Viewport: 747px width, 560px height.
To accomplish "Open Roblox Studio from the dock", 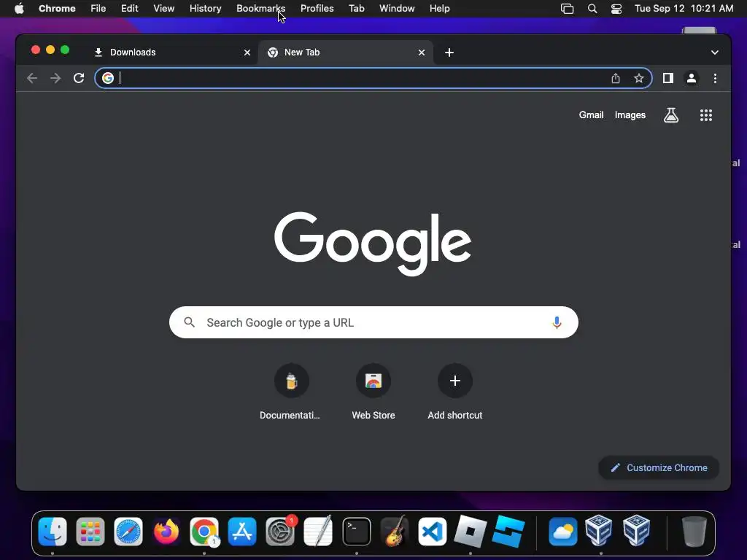I will [508, 531].
